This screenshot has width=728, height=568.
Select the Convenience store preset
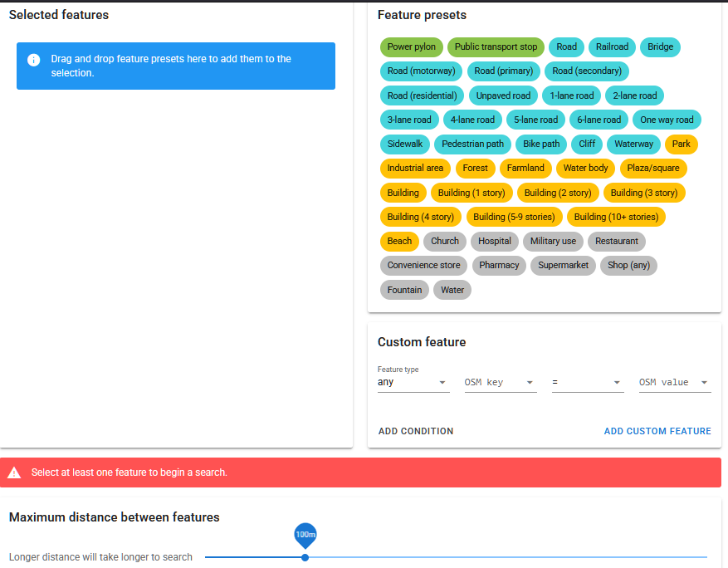[423, 266]
